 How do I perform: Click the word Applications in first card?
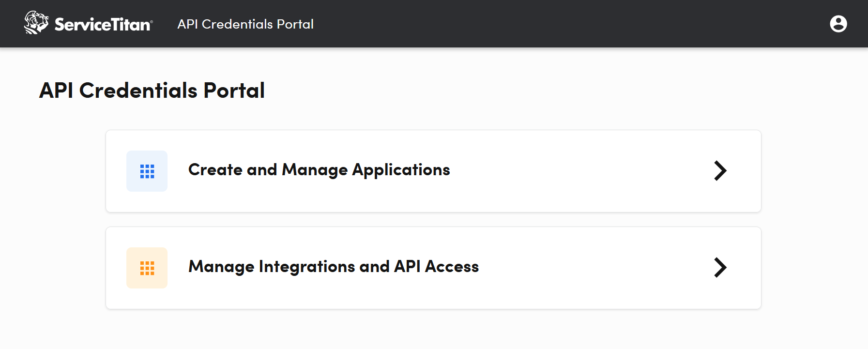click(401, 170)
